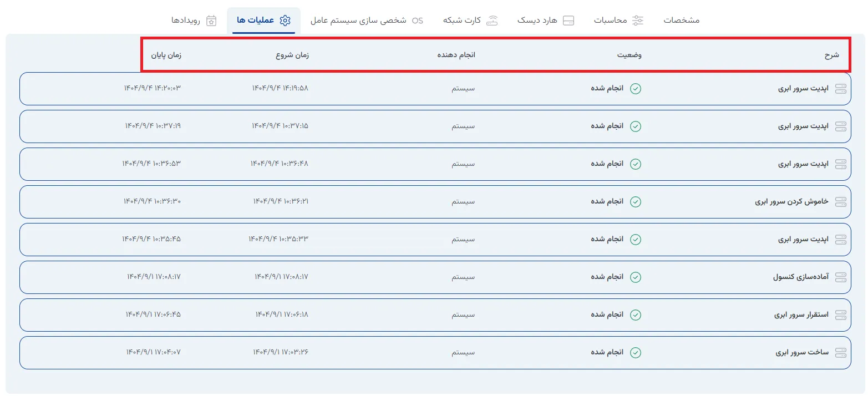The image size is (868, 396).
Task: Click the start time ۱۰:۳۷:۱۵ cell
Action: (x=280, y=126)
